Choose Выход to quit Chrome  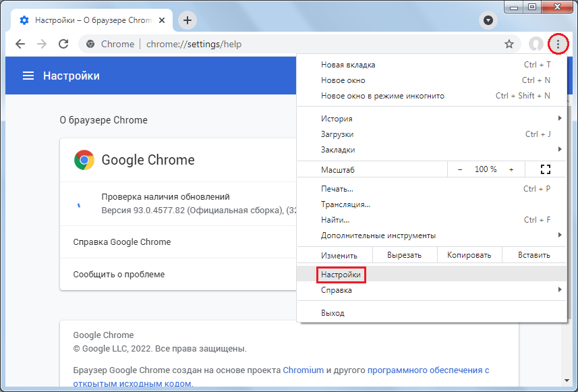[432, 312]
